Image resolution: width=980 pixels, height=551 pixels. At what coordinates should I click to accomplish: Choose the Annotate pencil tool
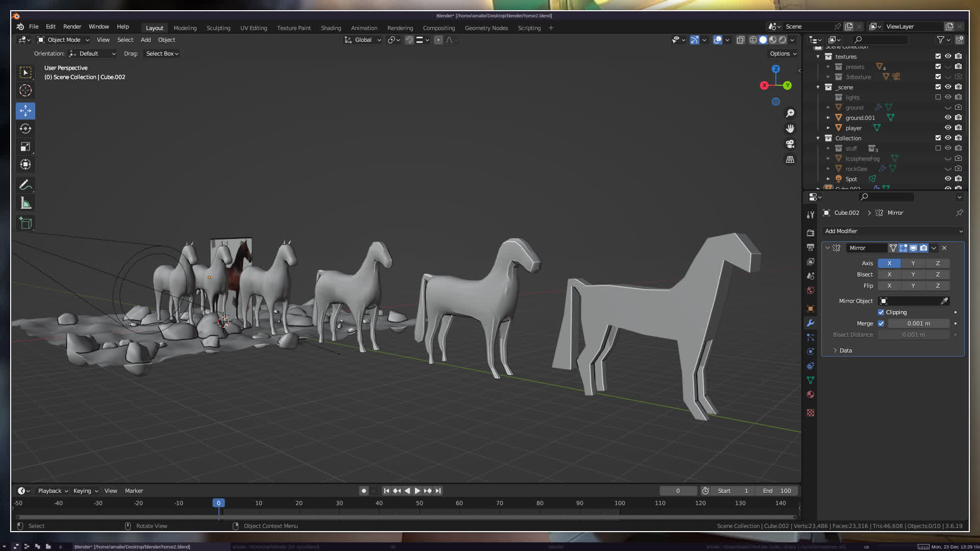[26, 185]
